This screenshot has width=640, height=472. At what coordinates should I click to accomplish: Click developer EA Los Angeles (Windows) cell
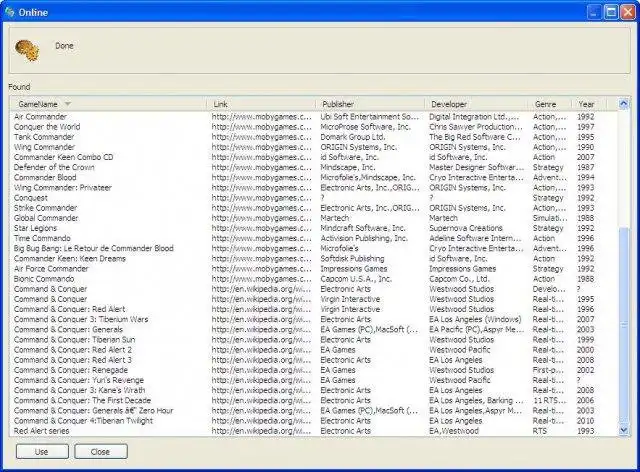(x=475, y=320)
